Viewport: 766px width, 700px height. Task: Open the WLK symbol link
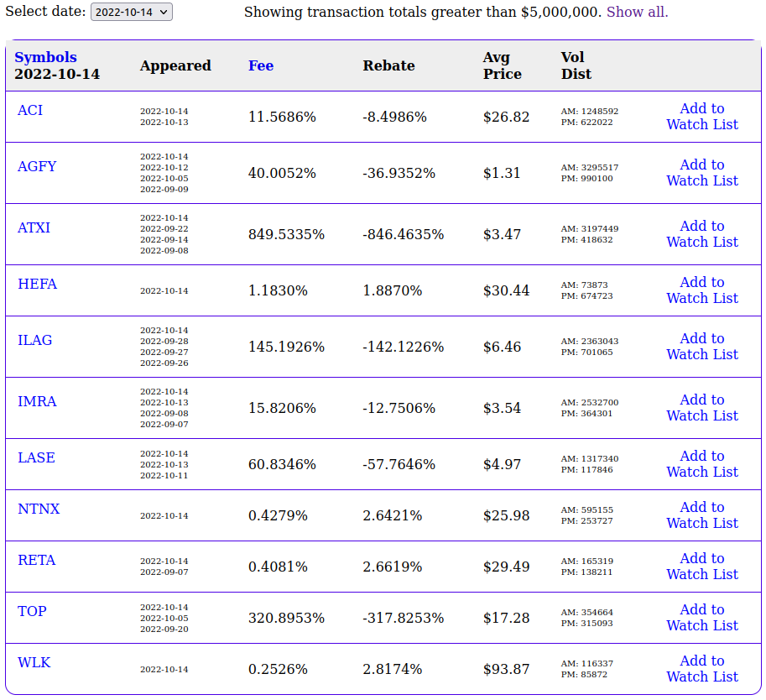[34, 662]
